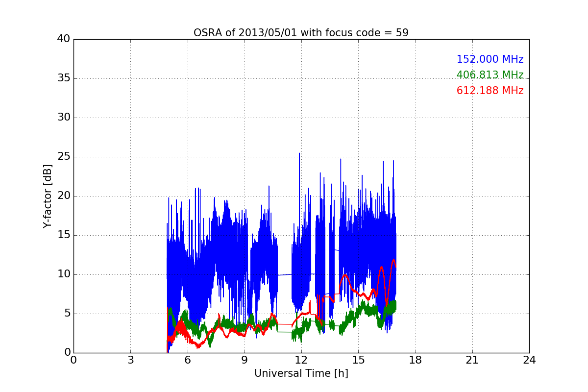Viewport: 588px width, 392px height.
Task: Click the x-axis tick label 9
Action: pos(245,360)
